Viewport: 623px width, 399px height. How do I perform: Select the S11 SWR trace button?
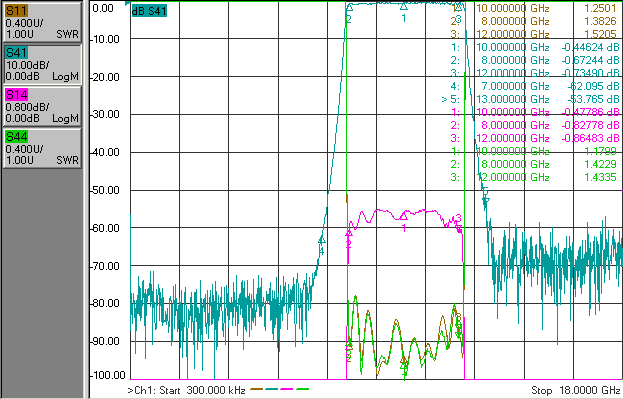[42, 22]
